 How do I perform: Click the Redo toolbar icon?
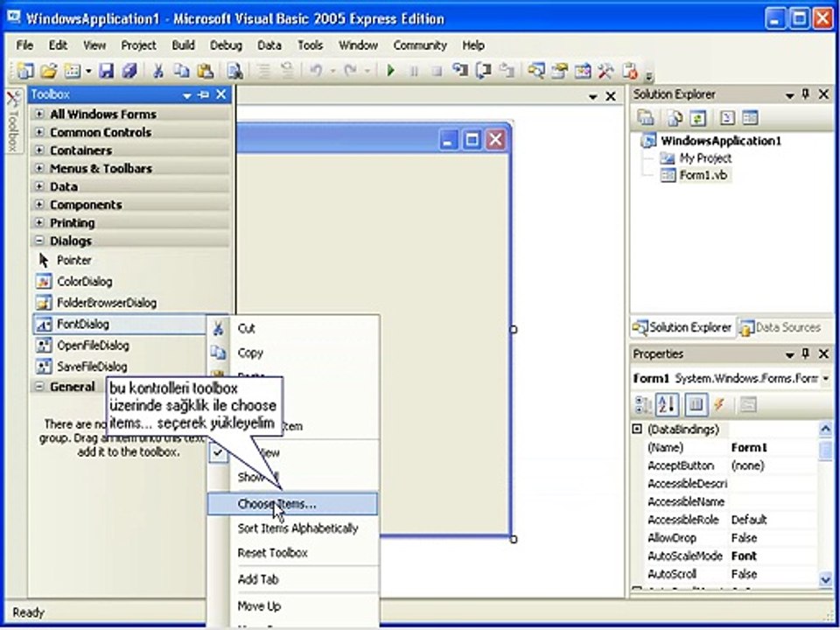(x=350, y=71)
